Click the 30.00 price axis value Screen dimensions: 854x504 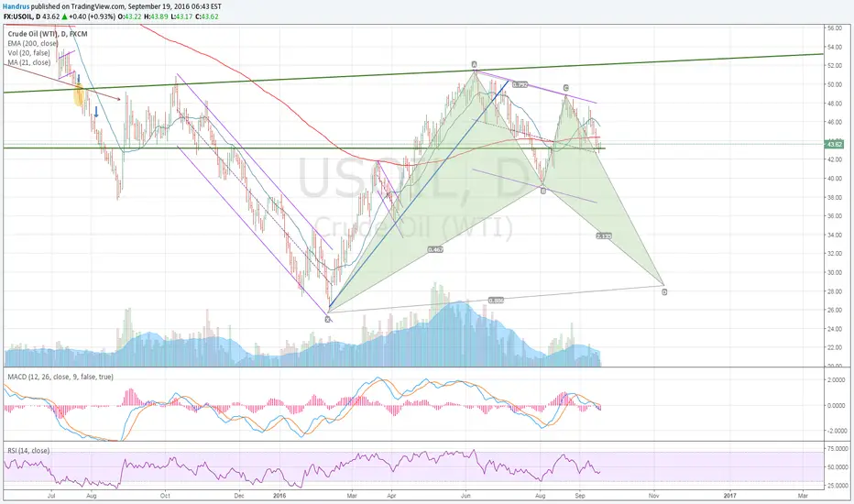pyautogui.click(x=835, y=272)
